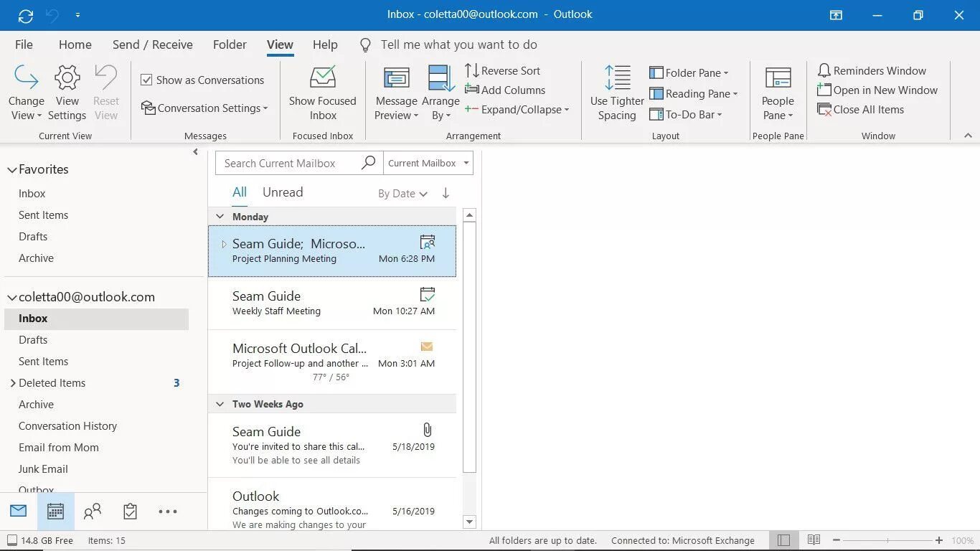Expand the Project Planning Meeting conversation

click(224, 244)
